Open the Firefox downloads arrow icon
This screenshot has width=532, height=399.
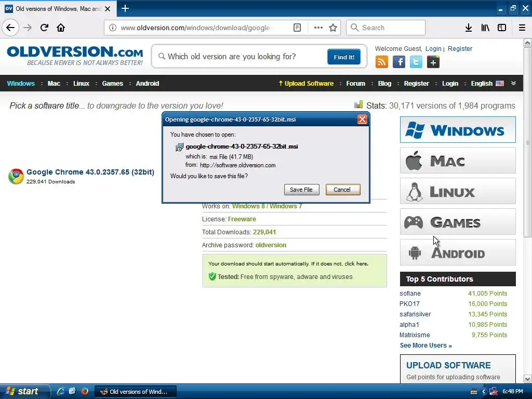[x=468, y=28]
